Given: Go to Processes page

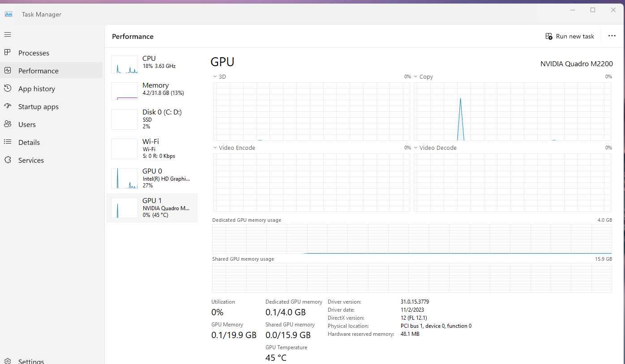Looking at the screenshot, I should [51, 53].
